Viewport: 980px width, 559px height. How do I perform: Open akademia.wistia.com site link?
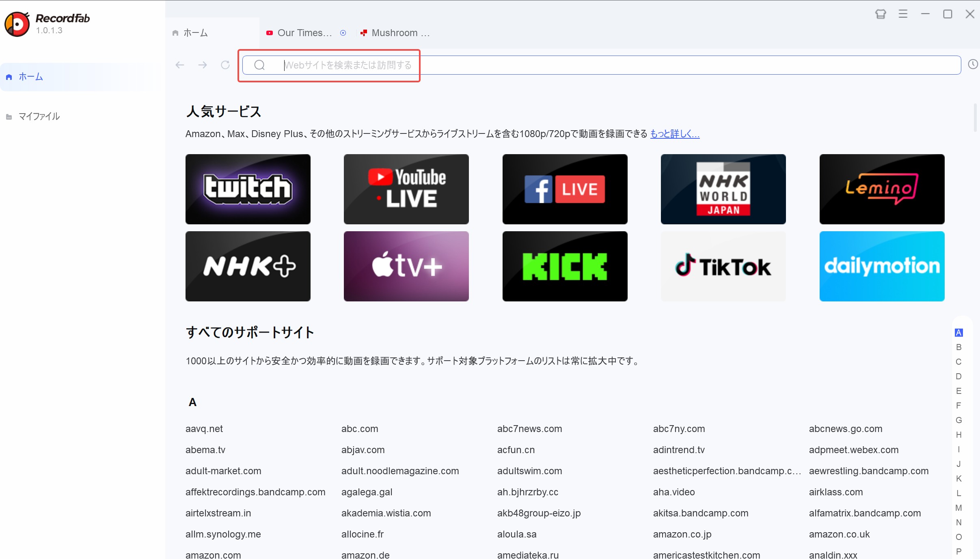(386, 513)
